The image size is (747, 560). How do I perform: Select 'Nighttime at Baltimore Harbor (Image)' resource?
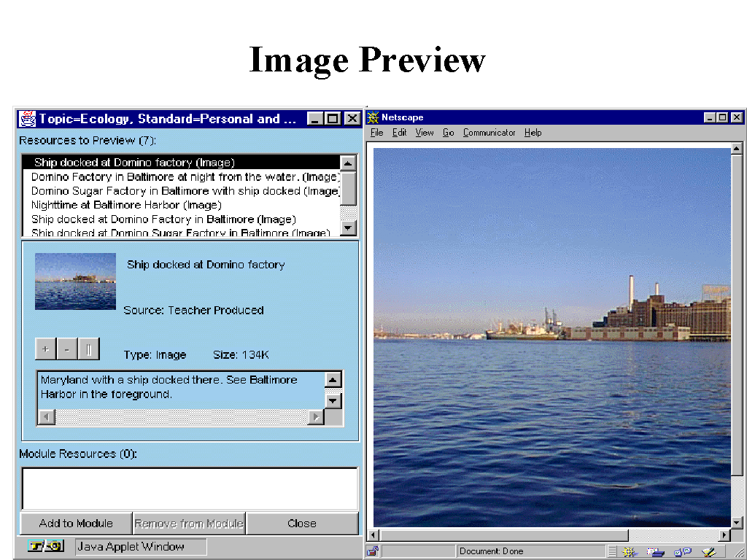(x=126, y=205)
